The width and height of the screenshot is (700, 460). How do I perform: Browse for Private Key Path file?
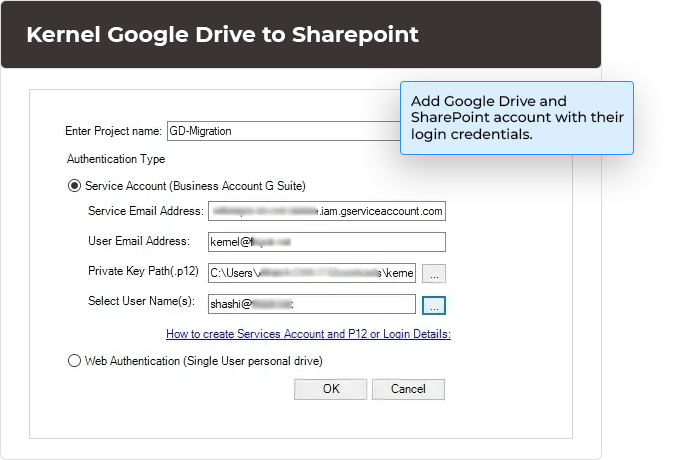click(x=434, y=273)
